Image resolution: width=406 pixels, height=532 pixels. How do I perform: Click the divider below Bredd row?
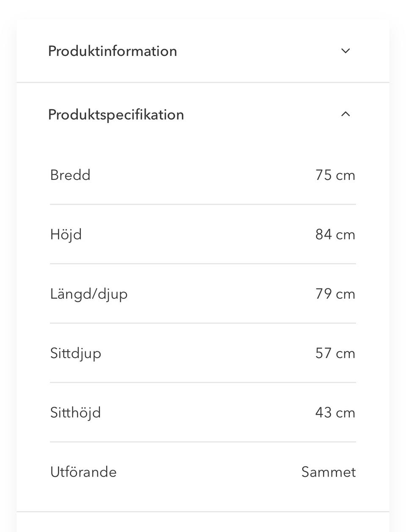point(203,204)
